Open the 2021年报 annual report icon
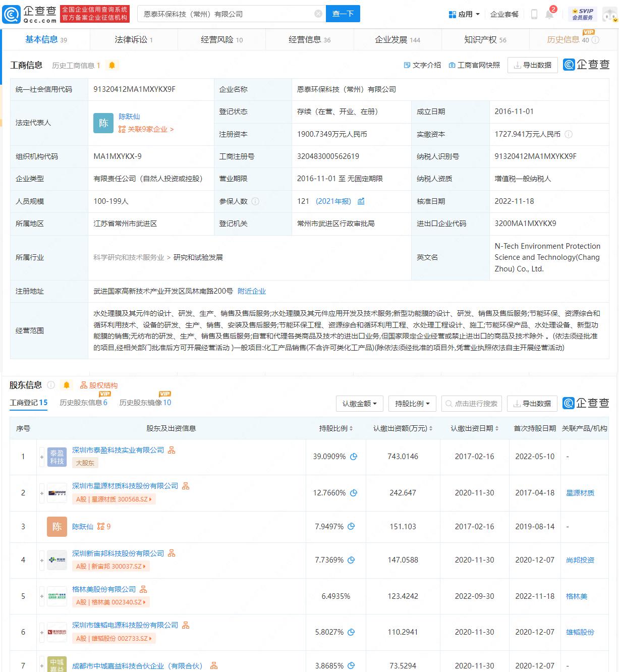Screen dimensions: 619x672 click(x=361, y=201)
